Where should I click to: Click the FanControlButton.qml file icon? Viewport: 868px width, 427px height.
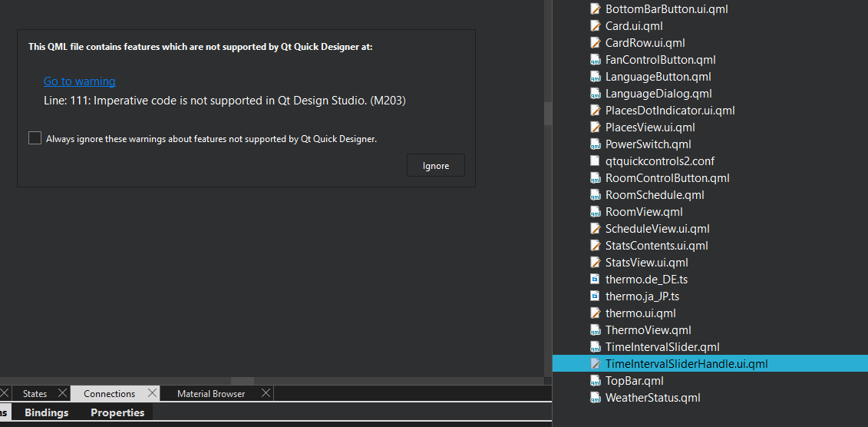[x=595, y=60]
